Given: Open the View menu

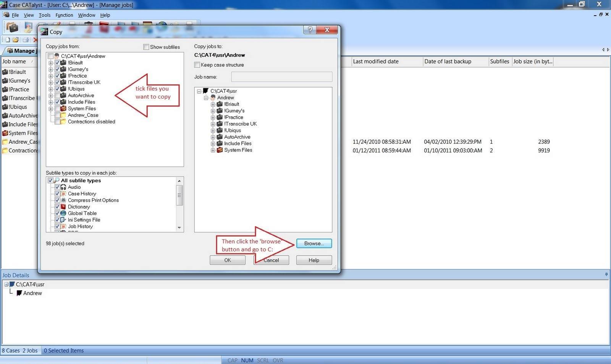Looking at the screenshot, I should pyautogui.click(x=29, y=15).
